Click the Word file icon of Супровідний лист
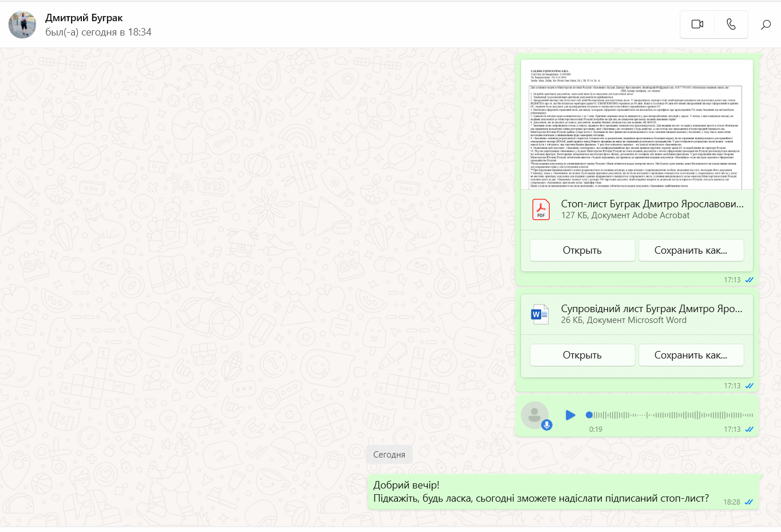 [x=539, y=314]
